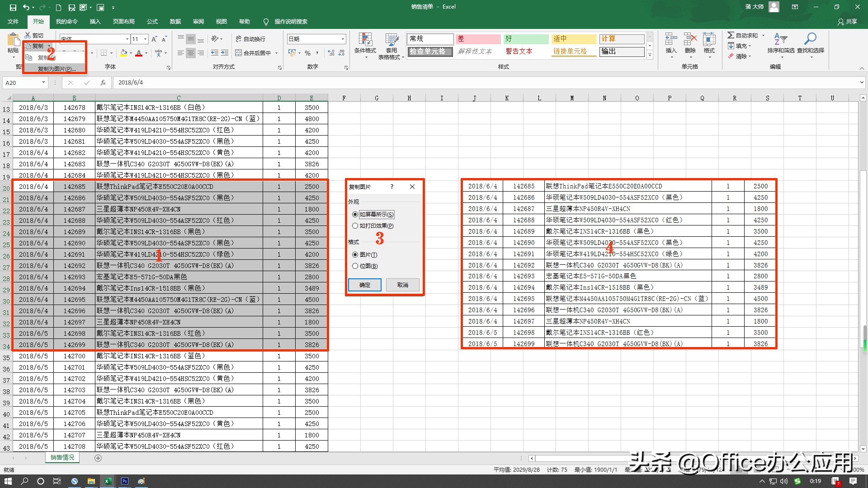
Task: Open Format as Table (套用表格格式)
Action: coord(391,45)
